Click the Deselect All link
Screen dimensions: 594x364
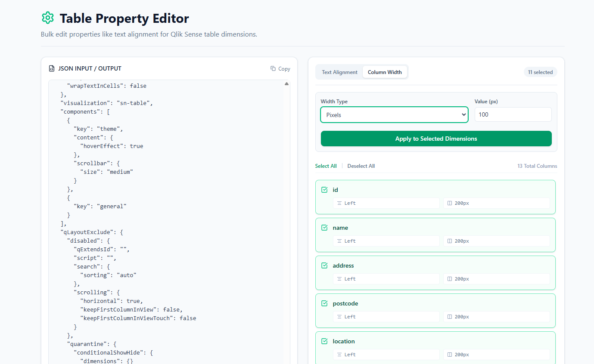tap(361, 166)
